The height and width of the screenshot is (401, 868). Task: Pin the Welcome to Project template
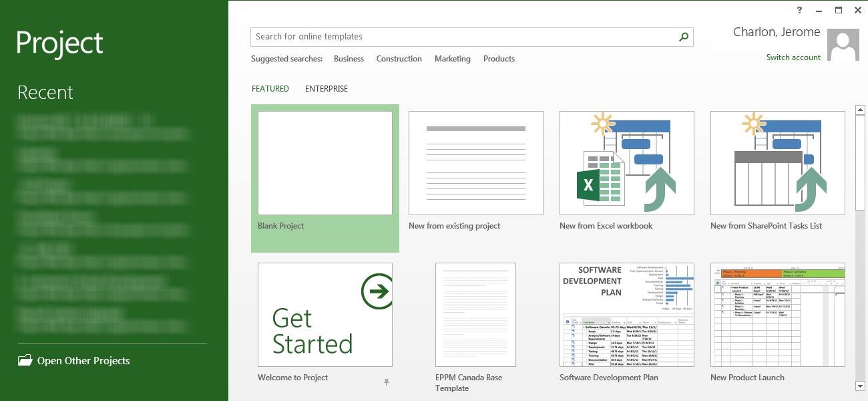coord(387,382)
